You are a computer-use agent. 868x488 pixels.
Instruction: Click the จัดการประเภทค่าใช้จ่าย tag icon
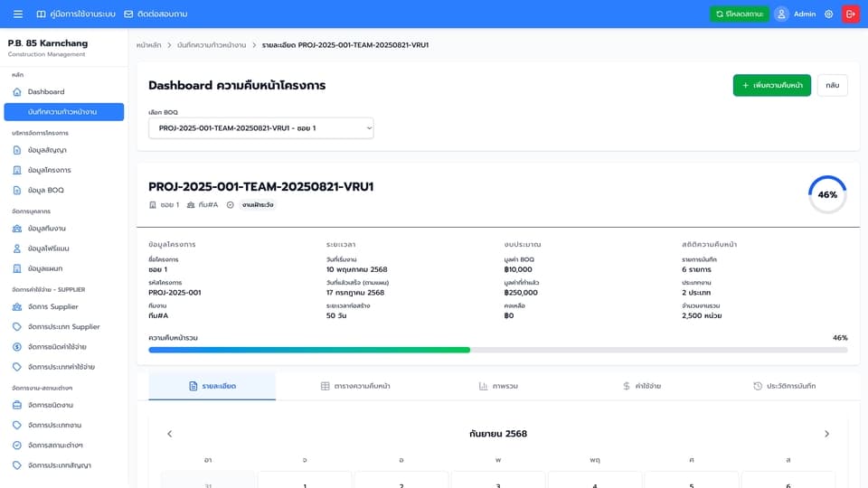(17, 367)
